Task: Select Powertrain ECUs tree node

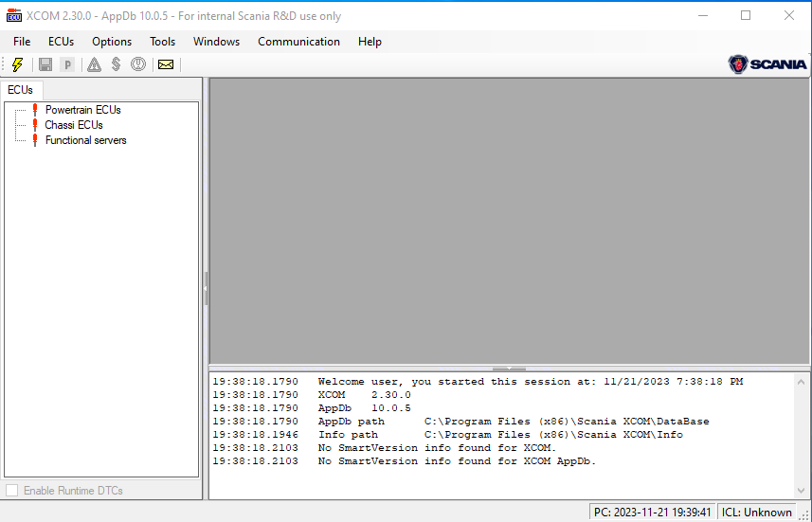Action: 82,110
